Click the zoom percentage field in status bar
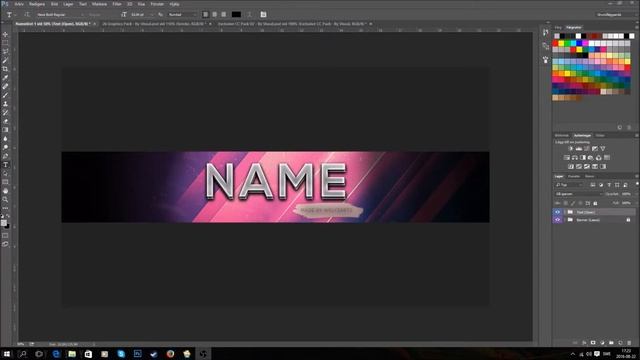Image resolution: width=640 pixels, height=360 pixels. [x=20, y=344]
